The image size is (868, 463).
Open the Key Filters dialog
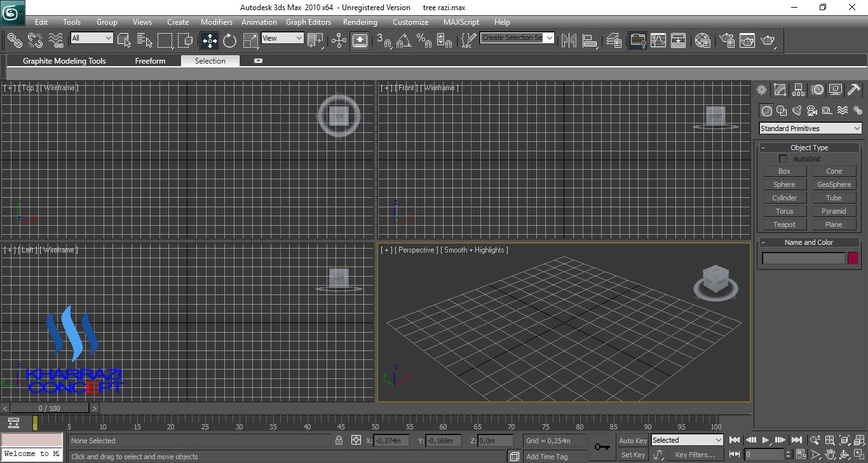point(695,455)
